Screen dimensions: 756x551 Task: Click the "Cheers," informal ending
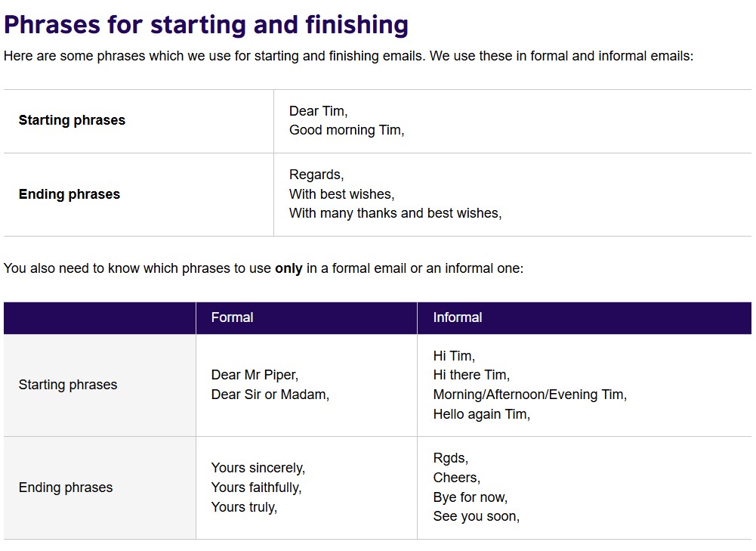tap(456, 478)
